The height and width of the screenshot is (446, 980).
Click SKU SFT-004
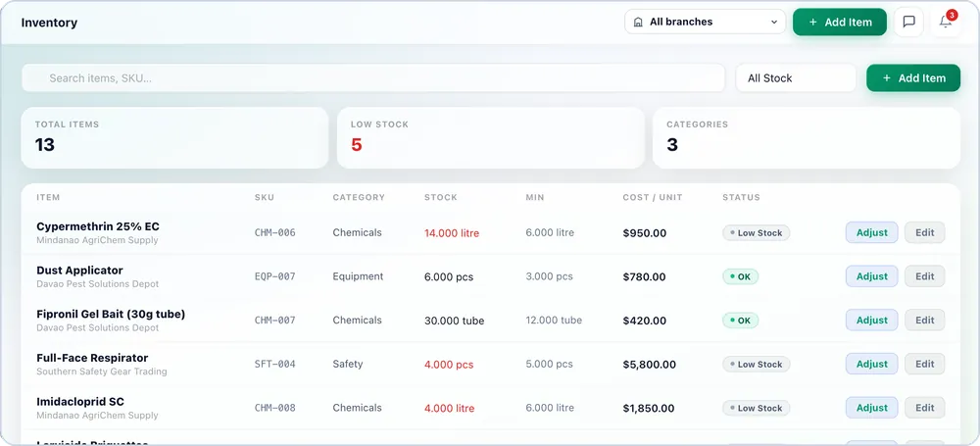pos(275,364)
